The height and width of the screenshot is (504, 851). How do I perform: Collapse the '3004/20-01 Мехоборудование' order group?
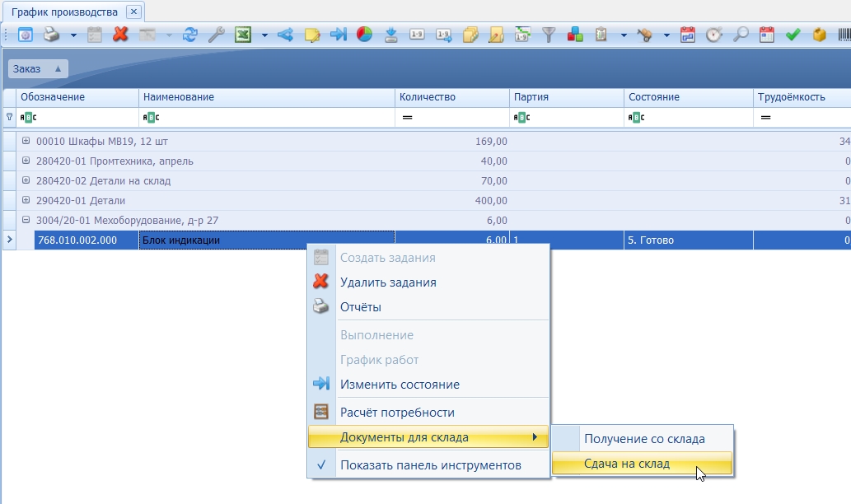pos(26,220)
